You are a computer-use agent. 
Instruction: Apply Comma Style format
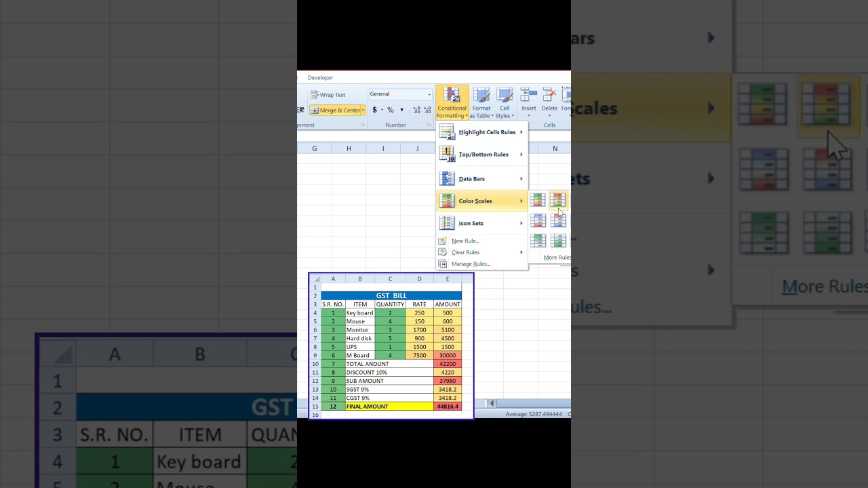(401, 110)
